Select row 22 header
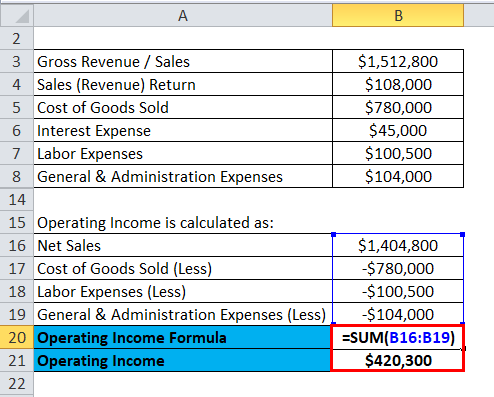 click(x=17, y=383)
